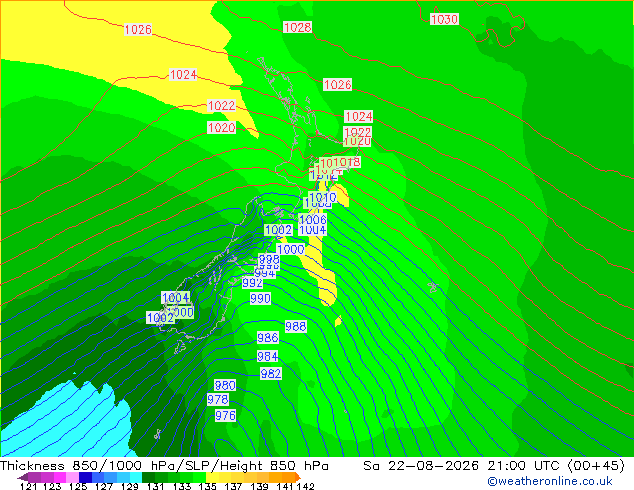Select the legend value 133
Viewport: 634px width, 490px height.
tap(182, 486)
